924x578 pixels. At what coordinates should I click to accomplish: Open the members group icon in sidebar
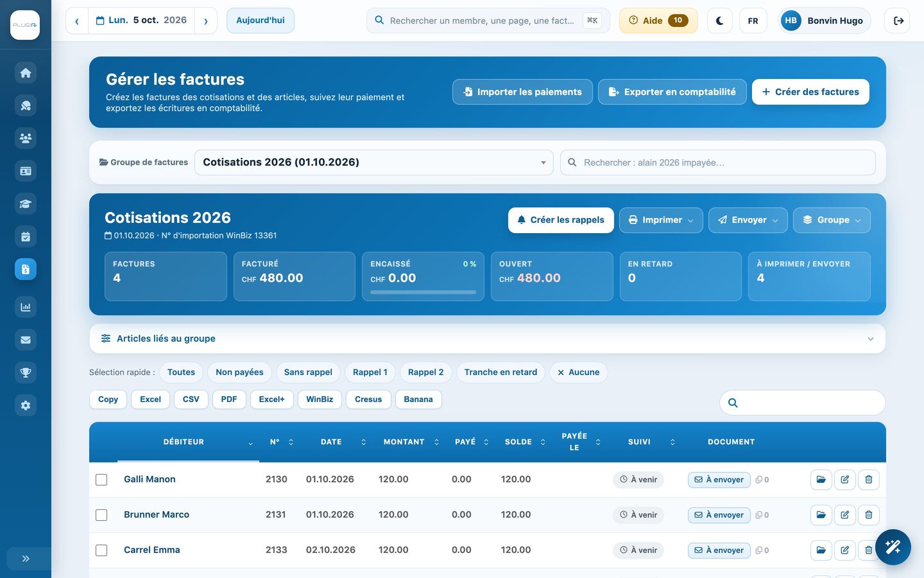26,138
